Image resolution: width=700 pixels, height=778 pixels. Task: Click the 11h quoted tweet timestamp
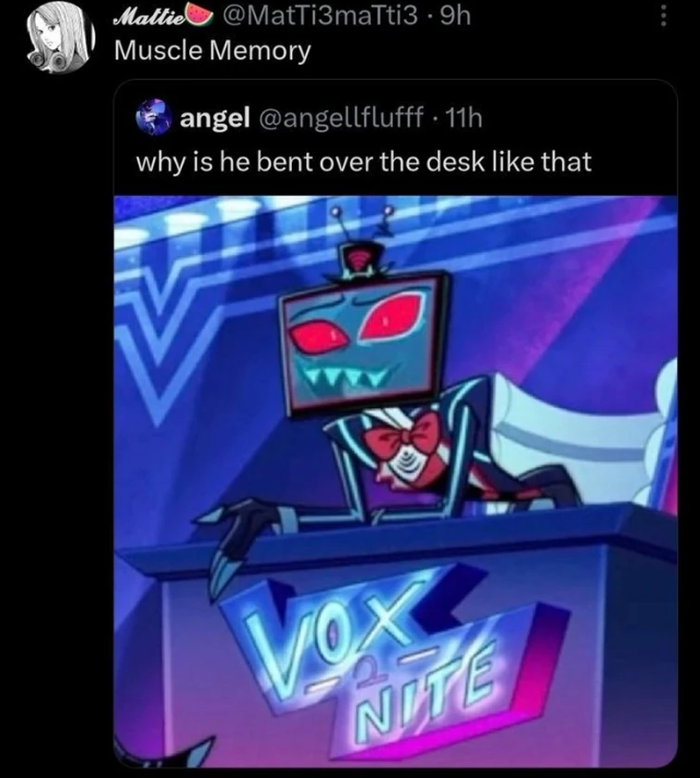465,118
